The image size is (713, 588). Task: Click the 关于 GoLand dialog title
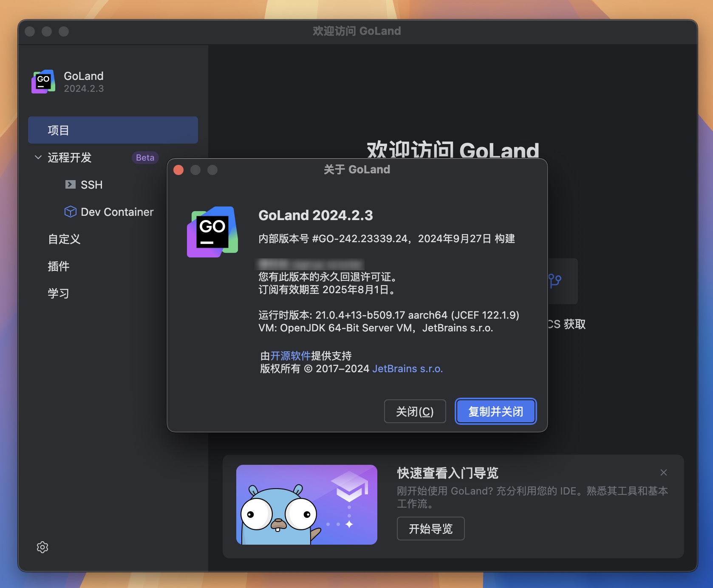pyautogui.click(x=357, y=170)
